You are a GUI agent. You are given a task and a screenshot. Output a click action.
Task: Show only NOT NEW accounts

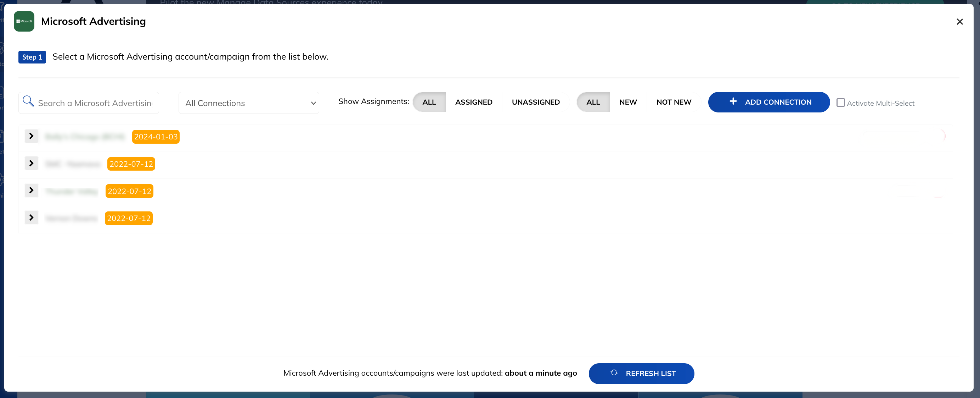[x=674, y=102]
